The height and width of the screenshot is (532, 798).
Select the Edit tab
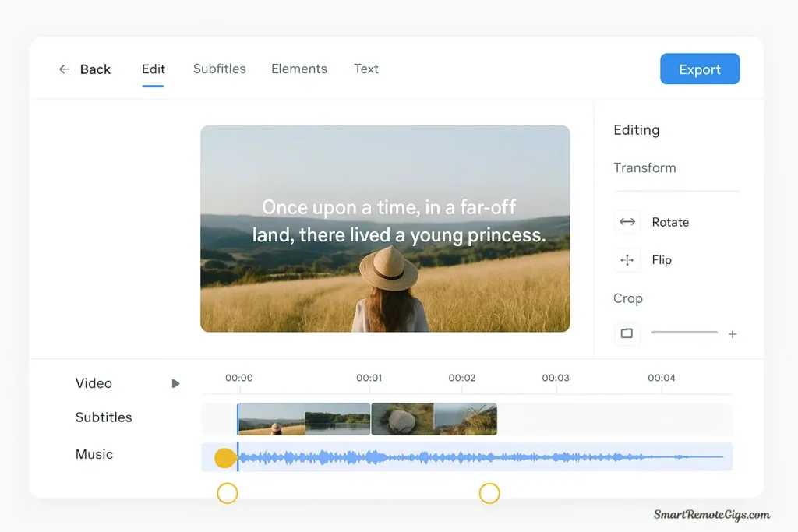(153, 69)
